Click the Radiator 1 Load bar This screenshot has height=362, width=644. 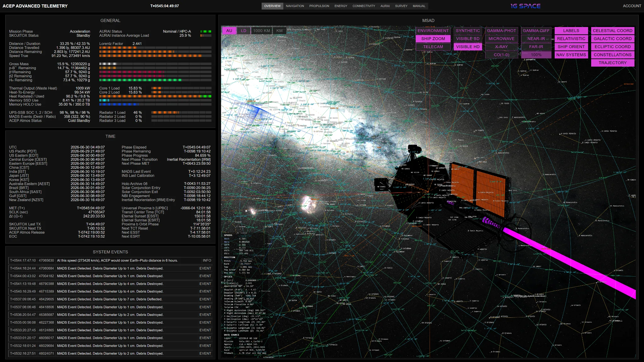coord(181,112)
